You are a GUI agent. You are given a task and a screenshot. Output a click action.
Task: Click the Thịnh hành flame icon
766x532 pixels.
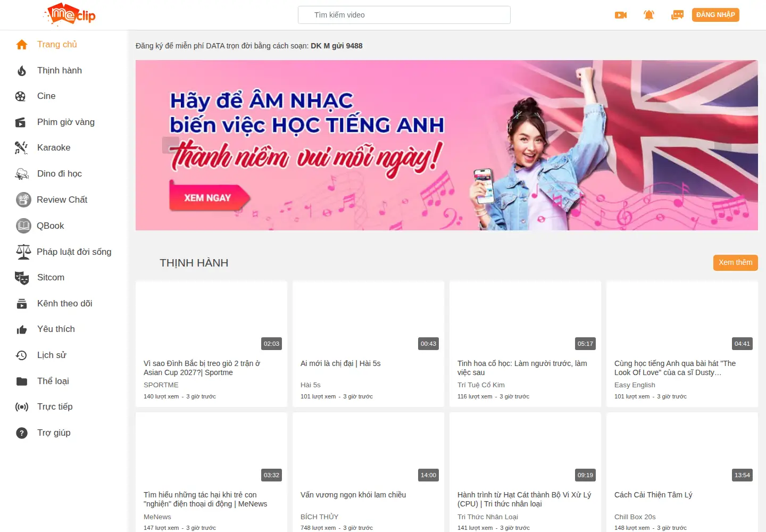[x=22, y=71]
